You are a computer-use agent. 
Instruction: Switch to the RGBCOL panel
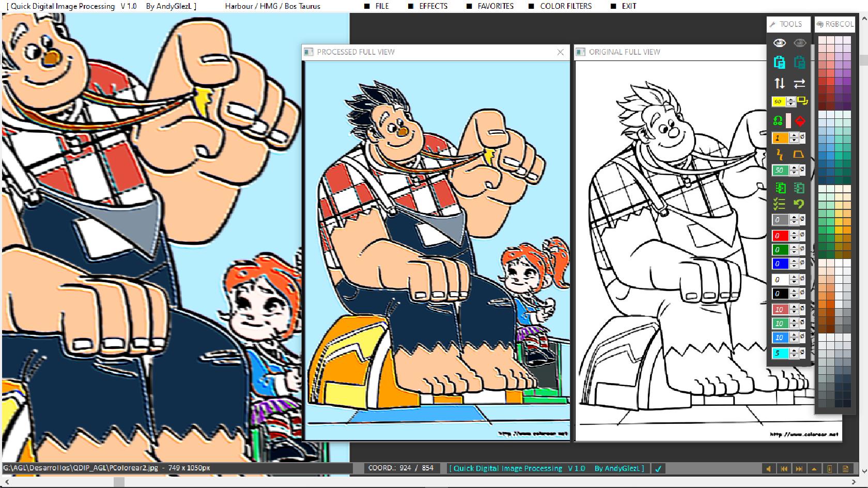(835, 24)
